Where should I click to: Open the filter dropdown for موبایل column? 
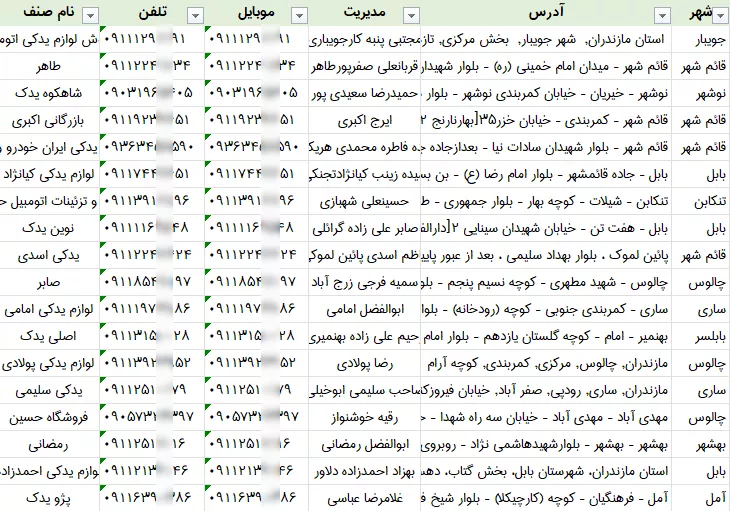299,16
